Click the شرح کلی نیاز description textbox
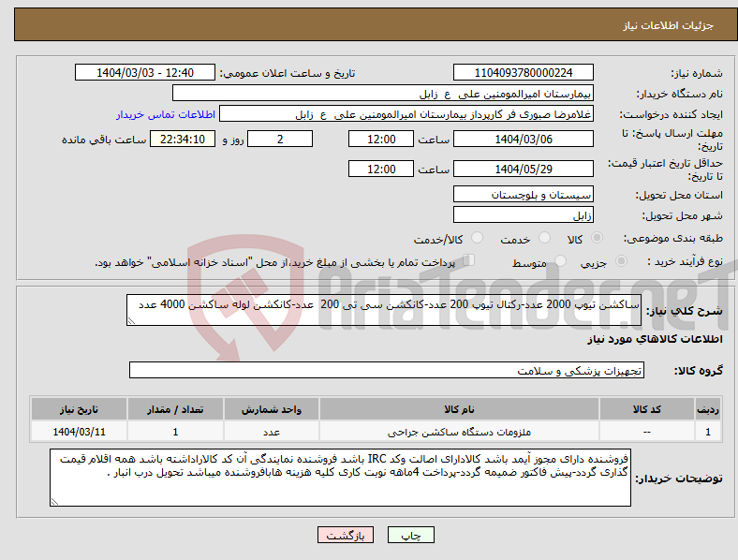This screenshot has width=738, height=560. pos(384,310)
